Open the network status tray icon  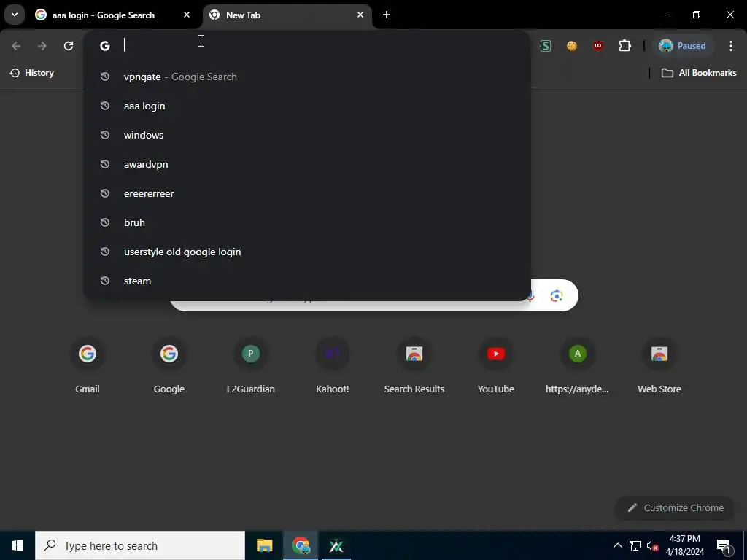[x=635, y=545]
